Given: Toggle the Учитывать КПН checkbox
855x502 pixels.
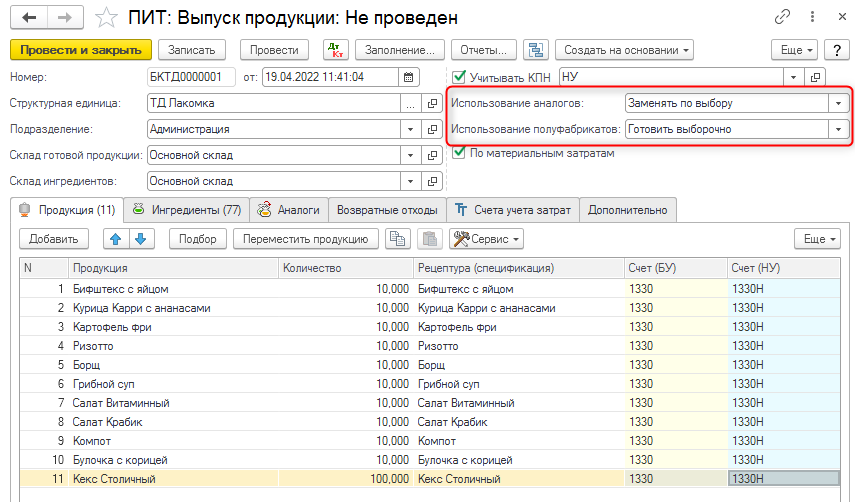Looking at the screenshot, I should click(460, 77).
